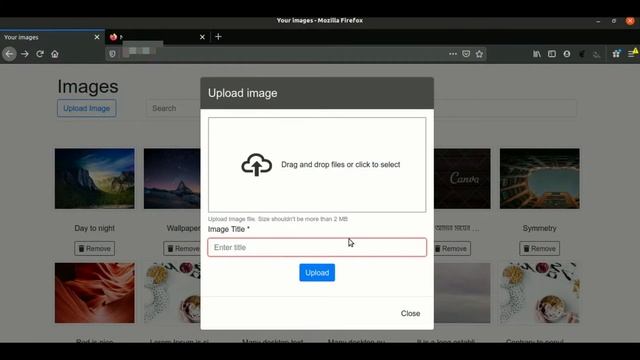Bookmark this page with the star icon
The width and height of the screenshot is (640, 360).
point(479,54)
